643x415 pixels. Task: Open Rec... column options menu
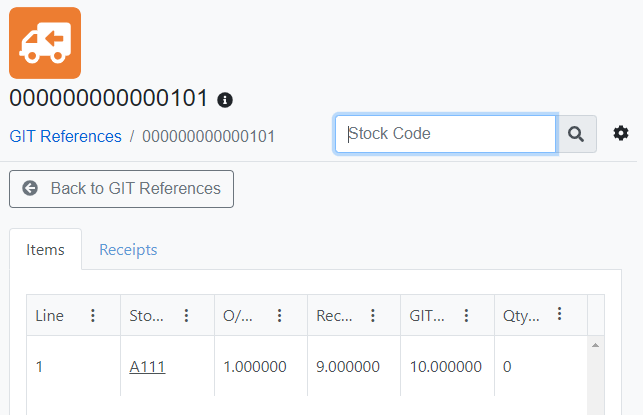pos(373,315)
